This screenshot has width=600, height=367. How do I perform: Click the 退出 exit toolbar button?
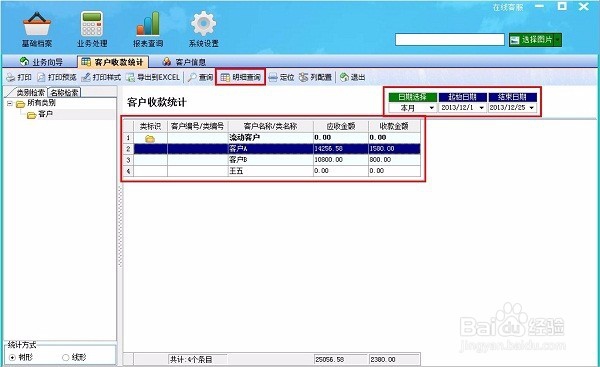click(x=352, y=77)
